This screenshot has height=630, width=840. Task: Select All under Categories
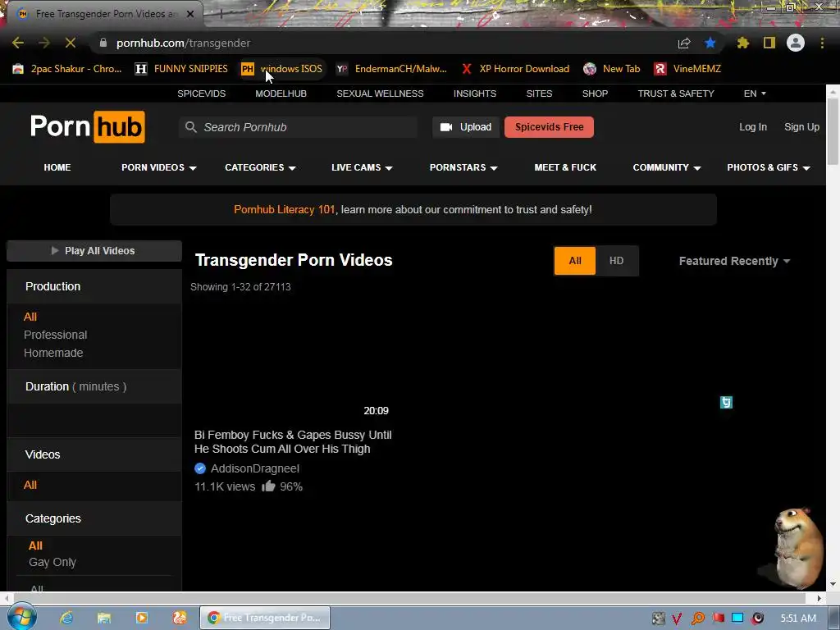(35, 546)
